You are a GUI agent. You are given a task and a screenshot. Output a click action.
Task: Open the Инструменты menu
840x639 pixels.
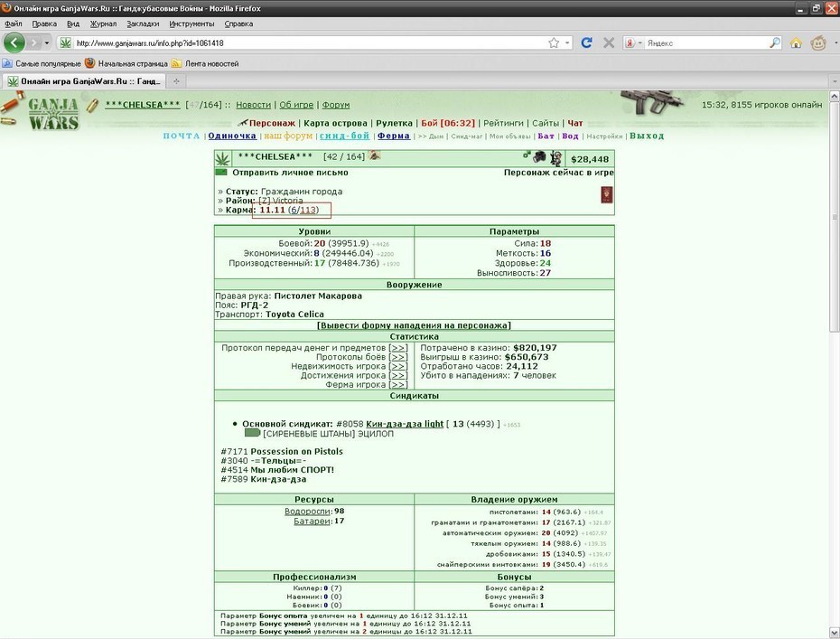pyautogui.click(x=191, y=23)
